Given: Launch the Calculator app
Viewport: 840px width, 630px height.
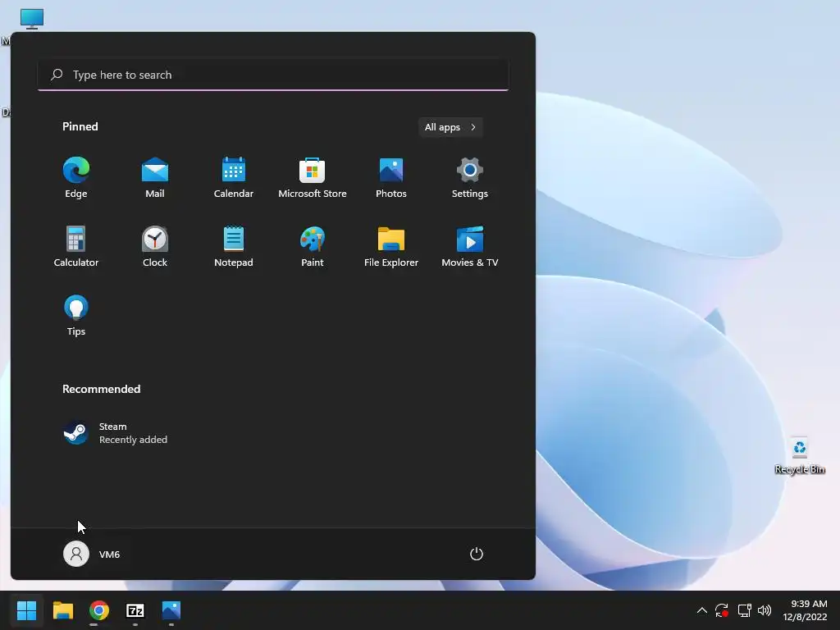Looking at the screenshot, I should coord(76,246).
